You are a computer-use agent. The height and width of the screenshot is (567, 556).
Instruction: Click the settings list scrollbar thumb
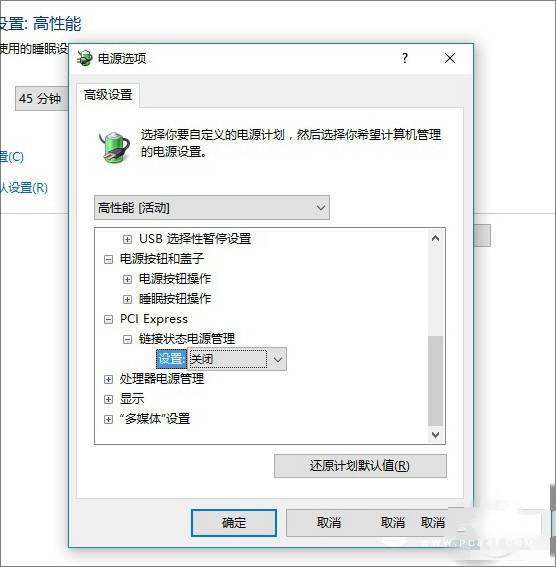435,381
